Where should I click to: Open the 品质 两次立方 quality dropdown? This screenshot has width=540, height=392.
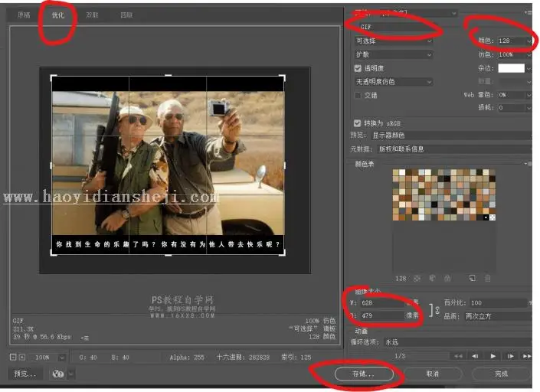point(498,316)
